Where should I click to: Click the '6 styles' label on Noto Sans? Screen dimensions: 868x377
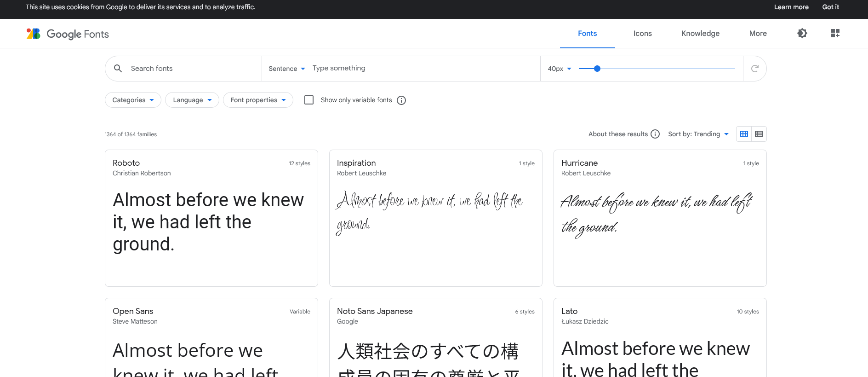tap(525, 312)
